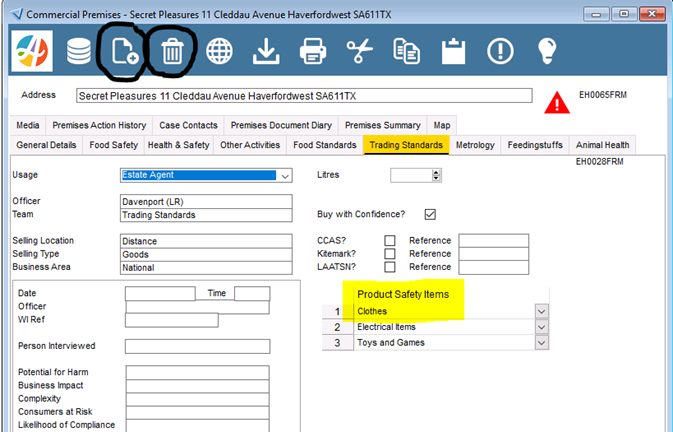Select the Trading Standards tab
Viewport: 673px width, 432px height.
tap(406, 145)
